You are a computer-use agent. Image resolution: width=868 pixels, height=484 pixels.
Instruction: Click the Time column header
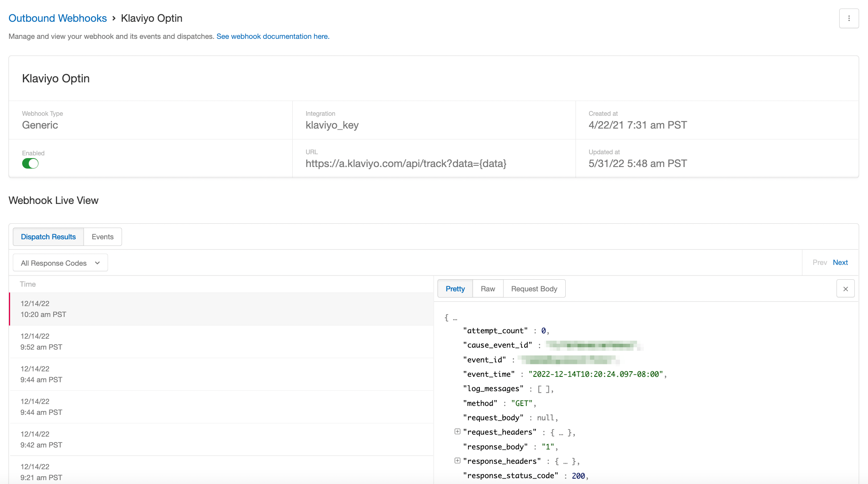pyautogui.click(x=28, y=284)
